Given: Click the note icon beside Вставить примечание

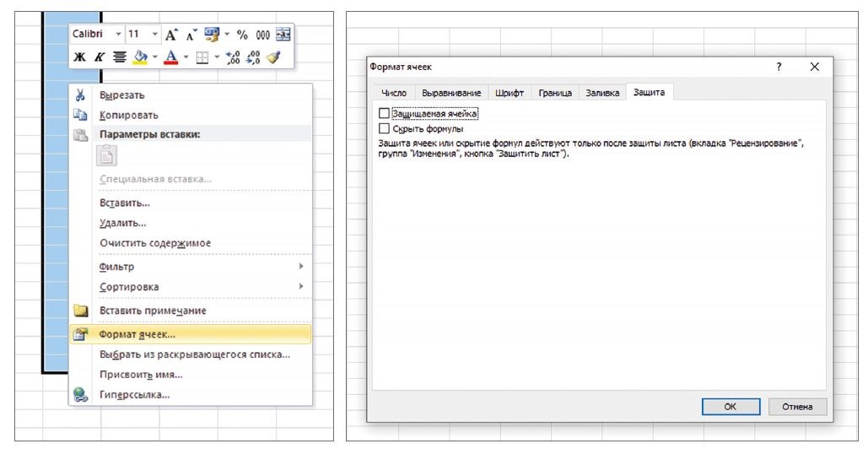Looking at the screenshot, I should 81,311.
